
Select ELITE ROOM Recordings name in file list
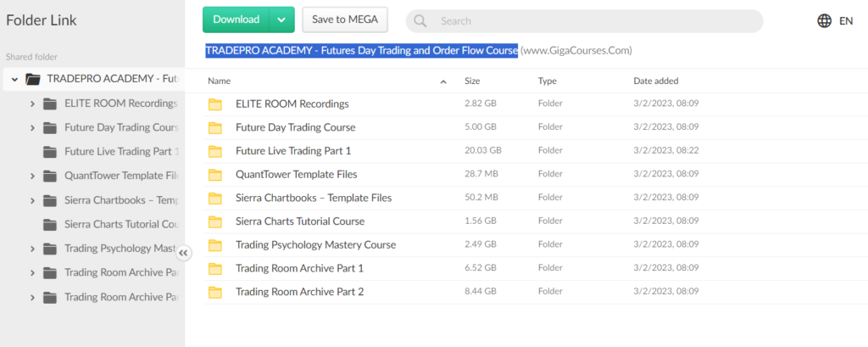click(x=292, y=104)
